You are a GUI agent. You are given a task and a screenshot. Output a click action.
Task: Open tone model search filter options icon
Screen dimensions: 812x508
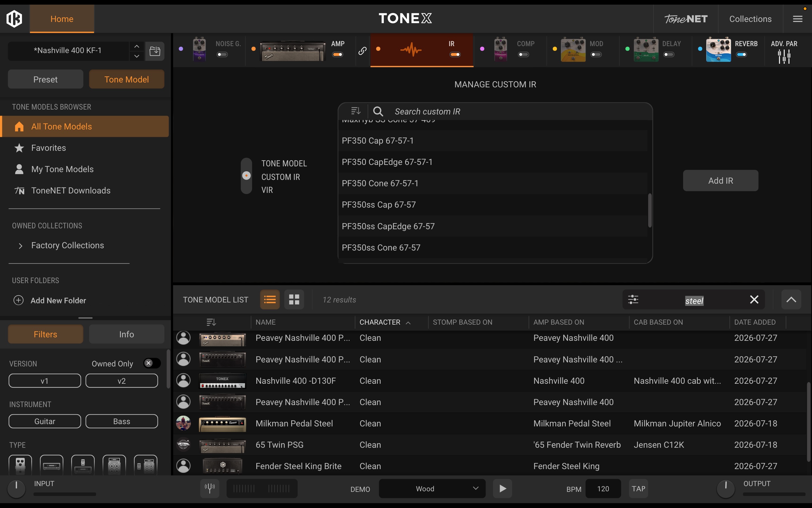pos(633,299)
